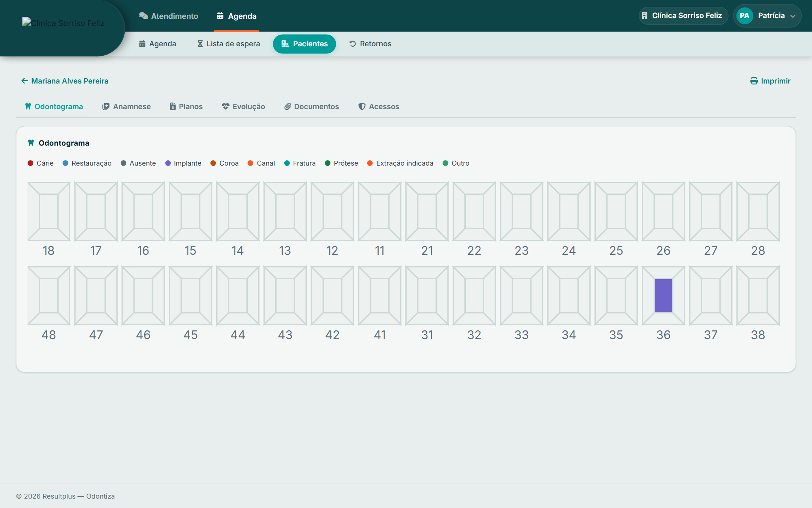Select tooth 28 diagram
The image size is (812, 508).
click(758, 211)
